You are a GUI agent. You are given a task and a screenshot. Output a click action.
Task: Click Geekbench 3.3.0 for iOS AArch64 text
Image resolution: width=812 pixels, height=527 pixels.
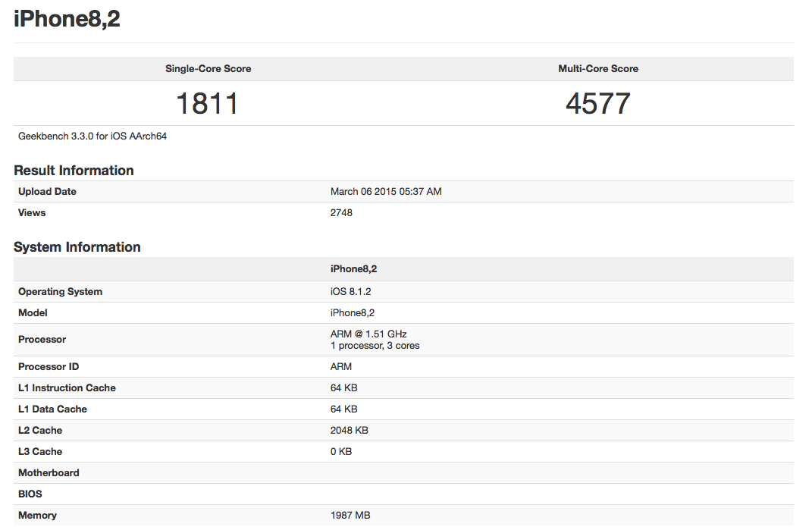coord(92,136)
